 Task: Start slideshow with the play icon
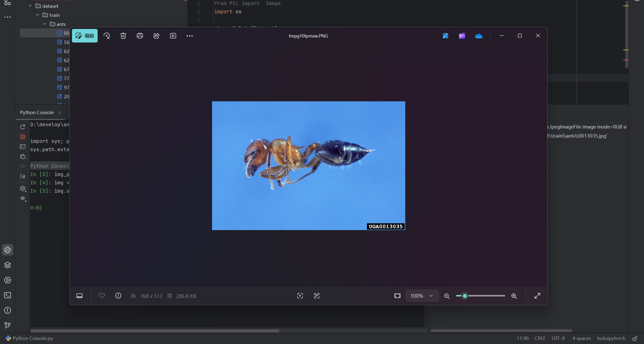click(x=173, y=36)
